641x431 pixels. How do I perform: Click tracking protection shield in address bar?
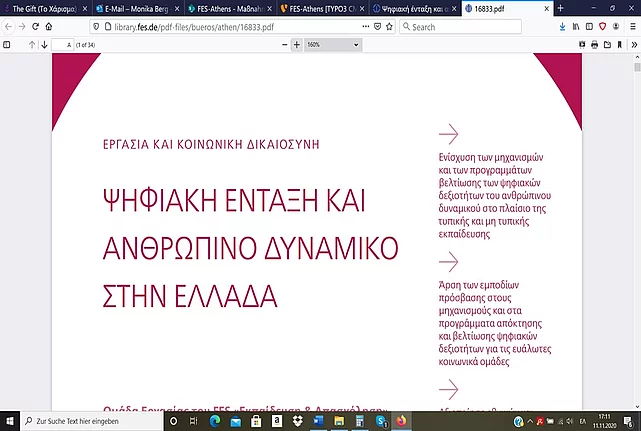96,27
